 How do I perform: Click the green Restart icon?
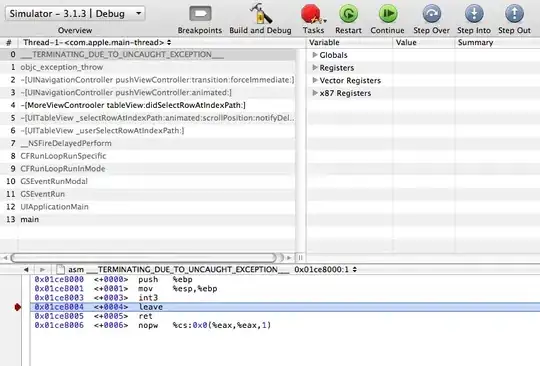[348, 14]
